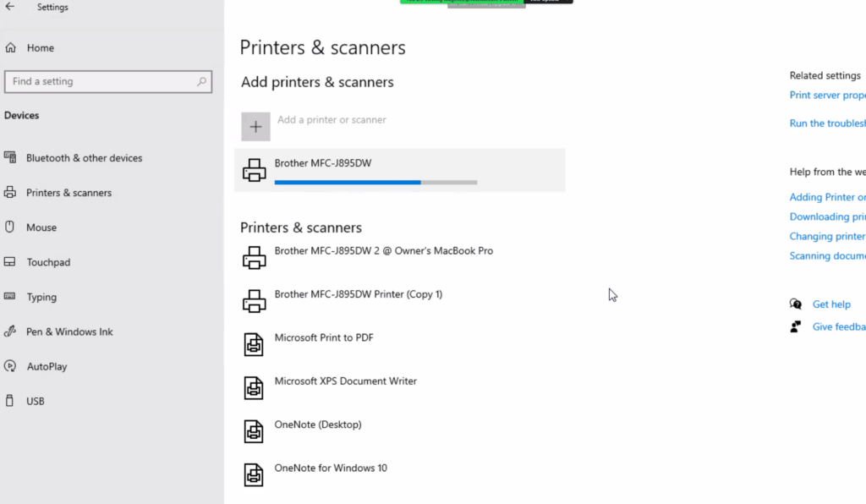This screenshot has height=504, width=866.
Task: Click icon for Brother MFC-J895DW 2 printer
Action: (254, 258)
